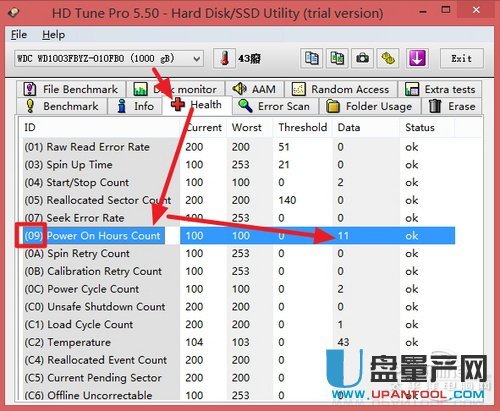The width and height of the screenshot is (500, 411).
Task: Open the File menu
Action: coord(19,35)
